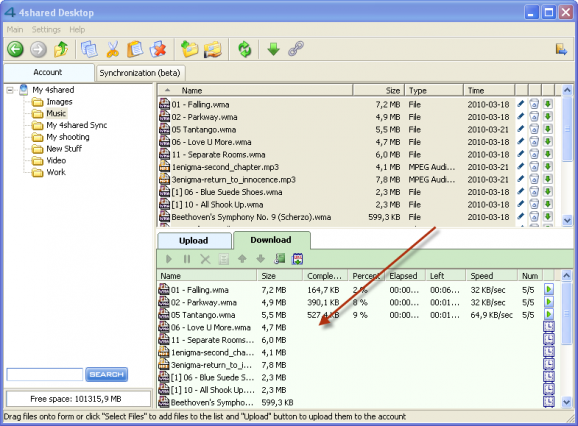Switch to the Upload tab
578x426 pixels.
click(x=194, y=241)
